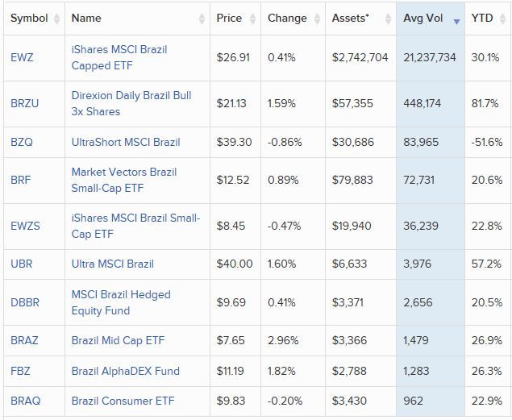Screen dimensions: 512x420
Task: Select EWZS avg volume 36,239
Action: click(421, 226)
